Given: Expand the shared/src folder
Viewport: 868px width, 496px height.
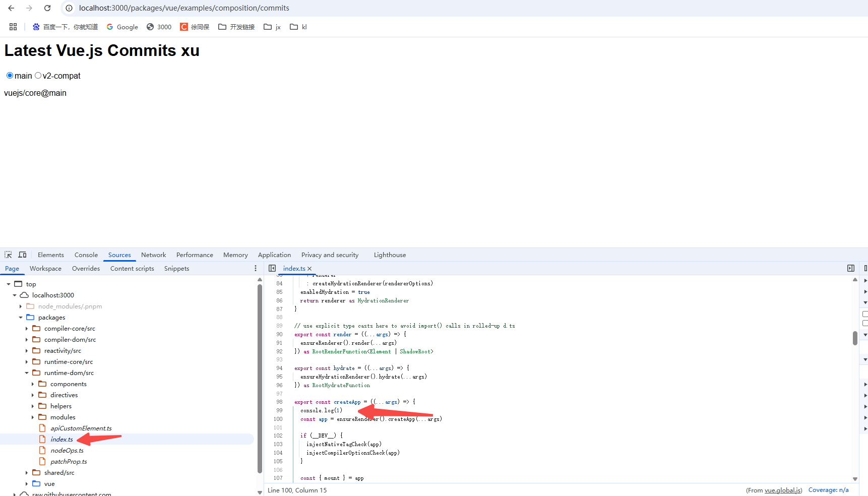Looking at the screenshot, I should (27, 473).
